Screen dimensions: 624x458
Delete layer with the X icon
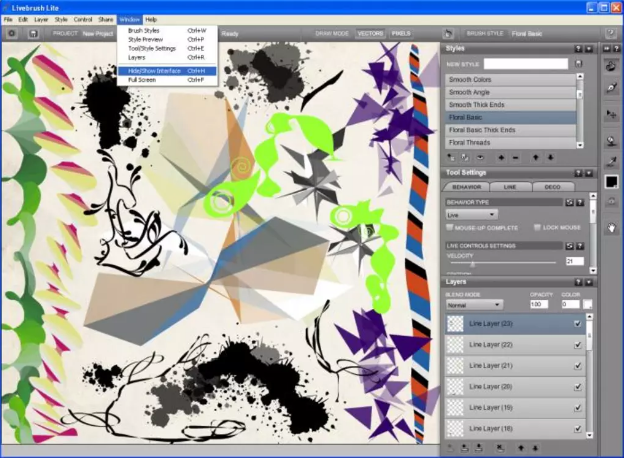[500, 448]
